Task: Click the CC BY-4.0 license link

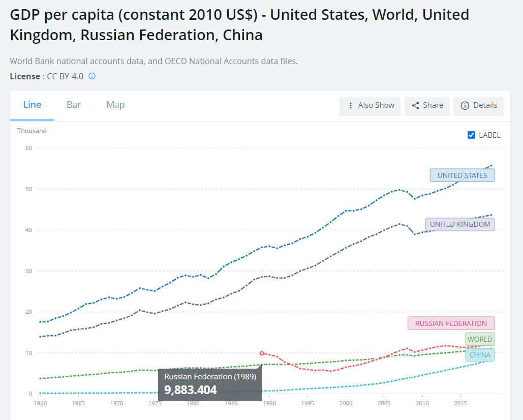Action: tap(65, 76)
